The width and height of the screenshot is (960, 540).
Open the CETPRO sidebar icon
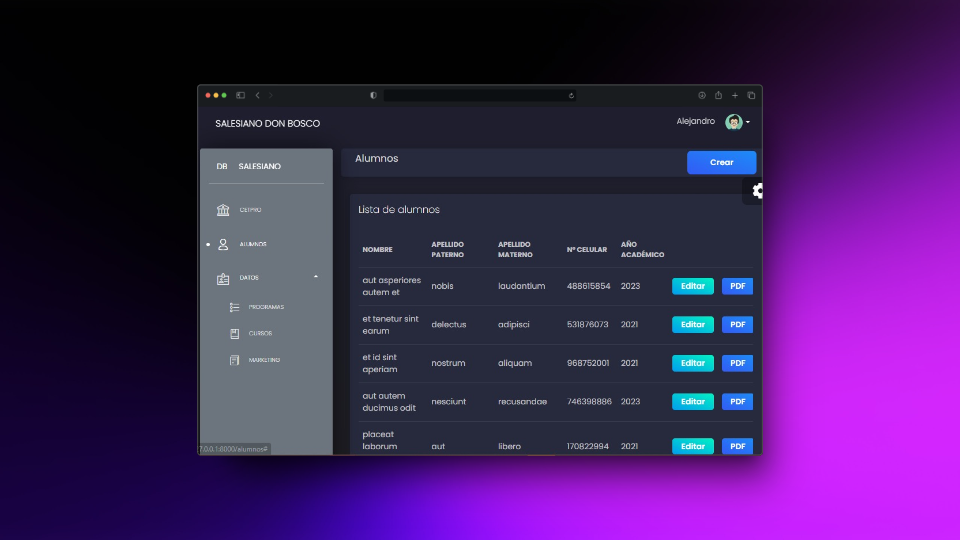click(x=223, y=210)
